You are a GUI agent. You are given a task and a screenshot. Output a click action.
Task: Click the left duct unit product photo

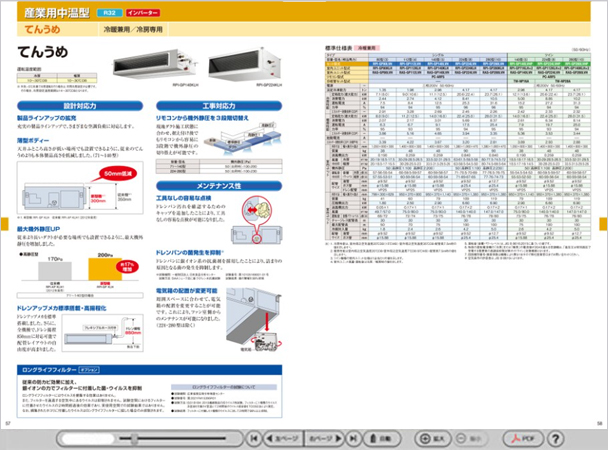point(154,64)
